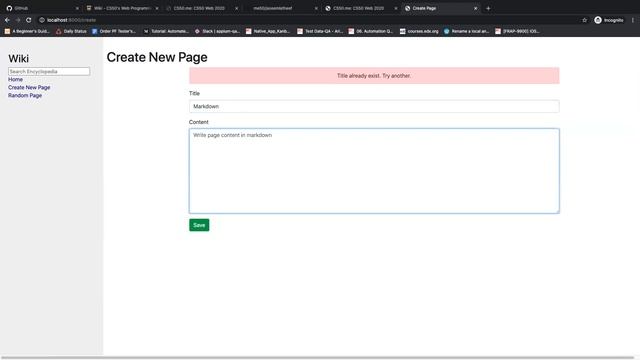
Task: Click the Wiki sidebar heading
Action: [x=18, y=59]
